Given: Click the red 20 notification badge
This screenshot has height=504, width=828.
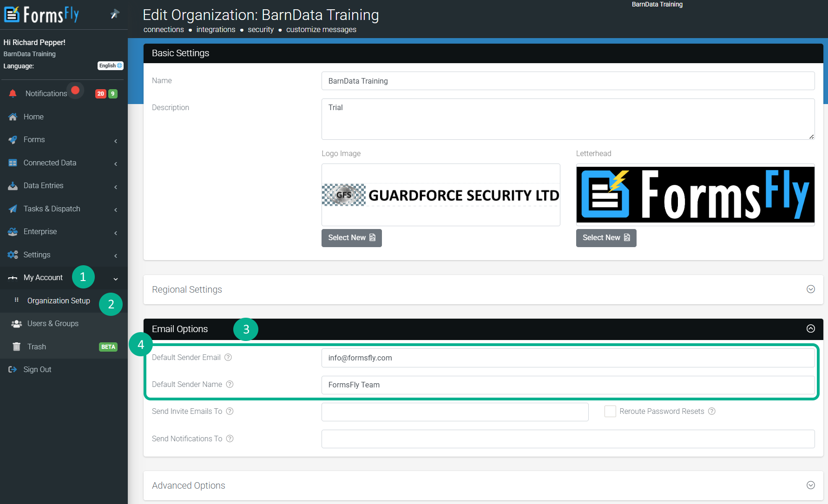Looking at the screenshot, I should tap(100, 94).
